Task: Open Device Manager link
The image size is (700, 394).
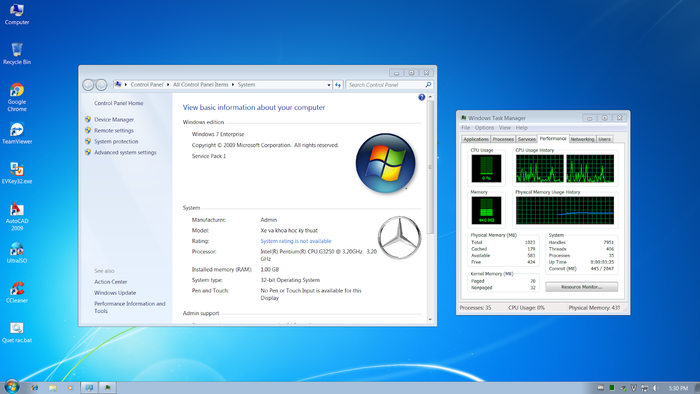Action: click(114, 120)
